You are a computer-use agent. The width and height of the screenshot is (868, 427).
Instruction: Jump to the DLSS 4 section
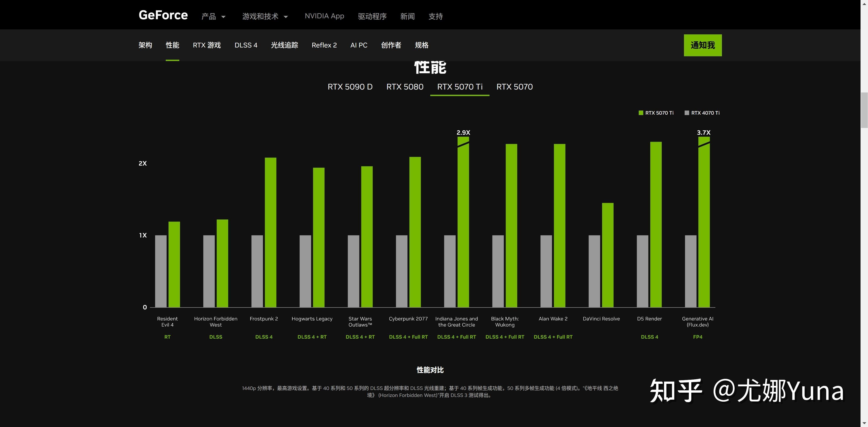(246, 45)
